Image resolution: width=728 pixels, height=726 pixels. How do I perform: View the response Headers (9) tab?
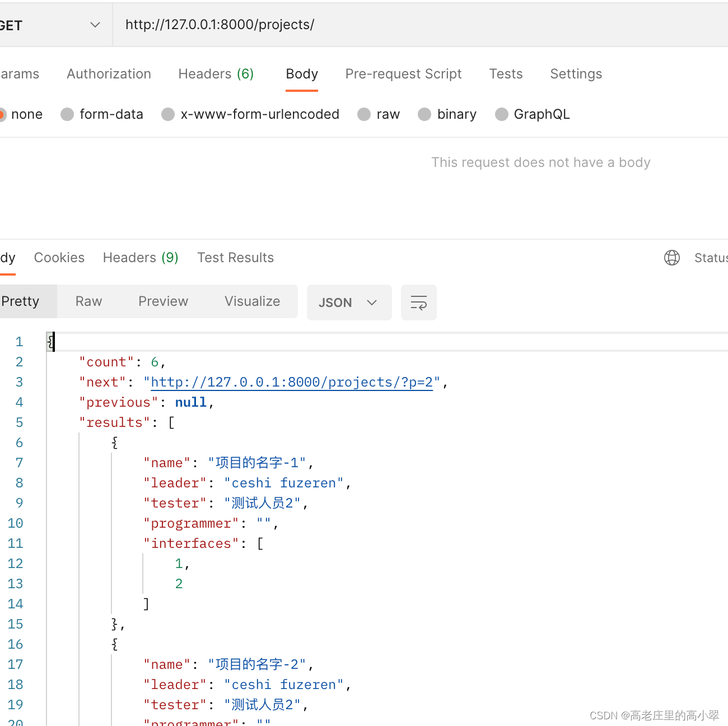pos(140,257)
